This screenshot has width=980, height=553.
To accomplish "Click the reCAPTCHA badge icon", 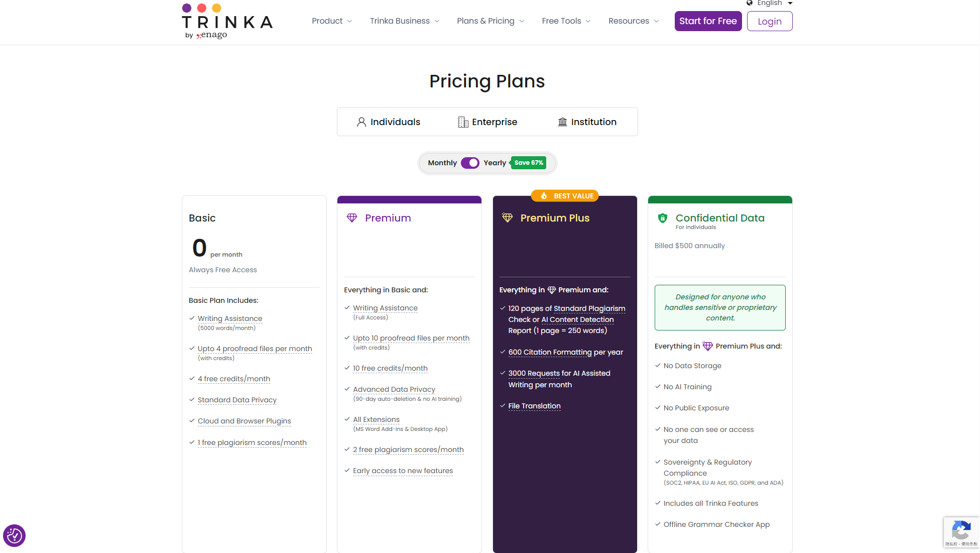I will pyautogui.click(x=961, y=530).
